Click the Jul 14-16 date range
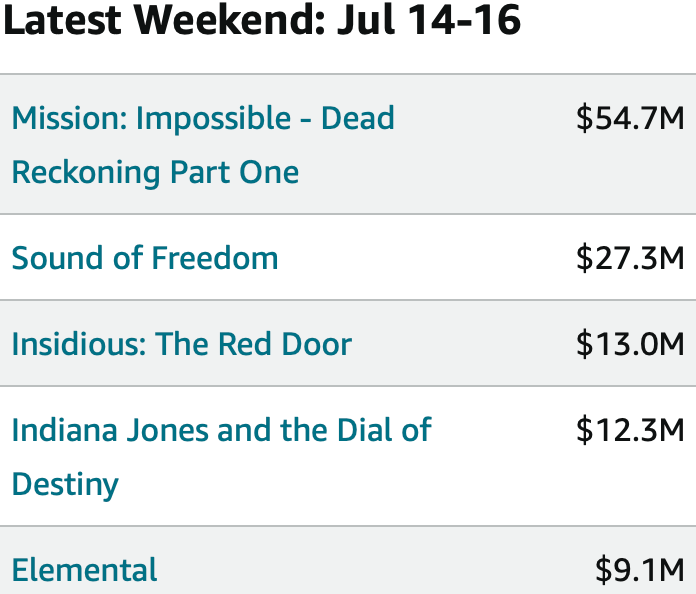Screen dimensions: 696x594 pyautogui.click(x=429, y=20)
